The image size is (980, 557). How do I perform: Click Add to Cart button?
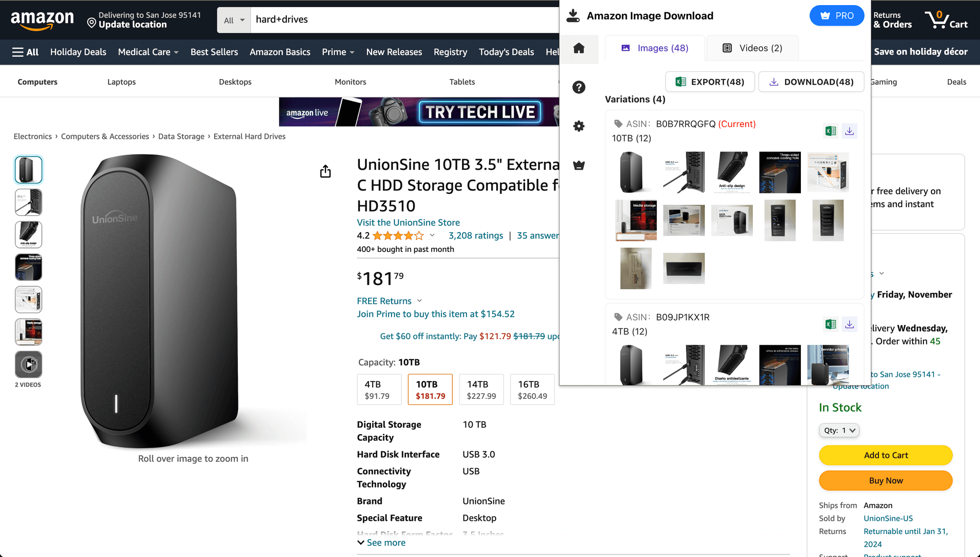tap(886, 455)
